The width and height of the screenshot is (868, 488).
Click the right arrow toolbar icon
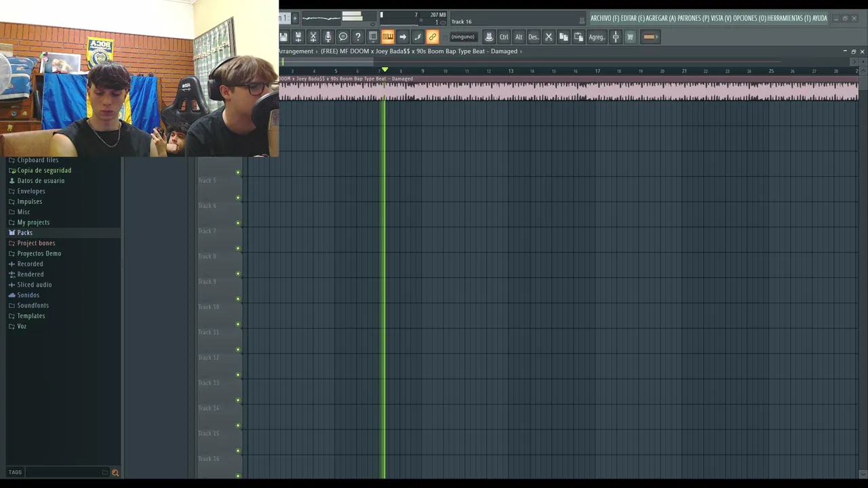point(403,37)
